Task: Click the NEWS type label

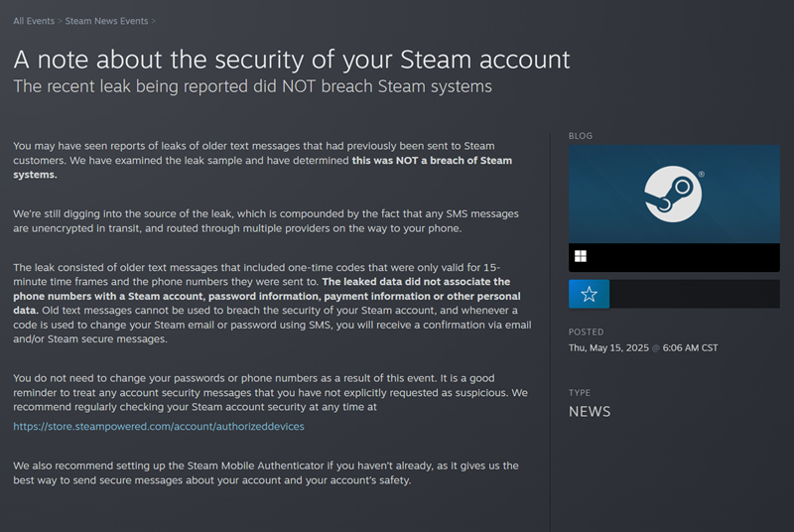Action: pyautogui.click(x=590, y=412)
